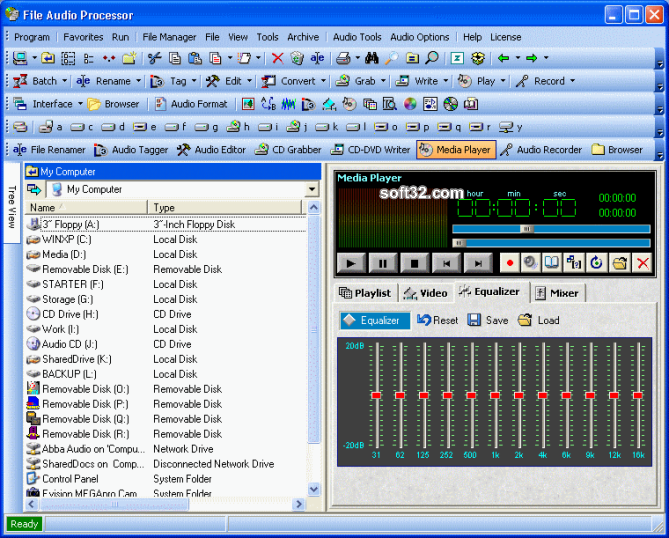Click the lower blue slider in Media Player
669x538 pixels.
[551, 243]
